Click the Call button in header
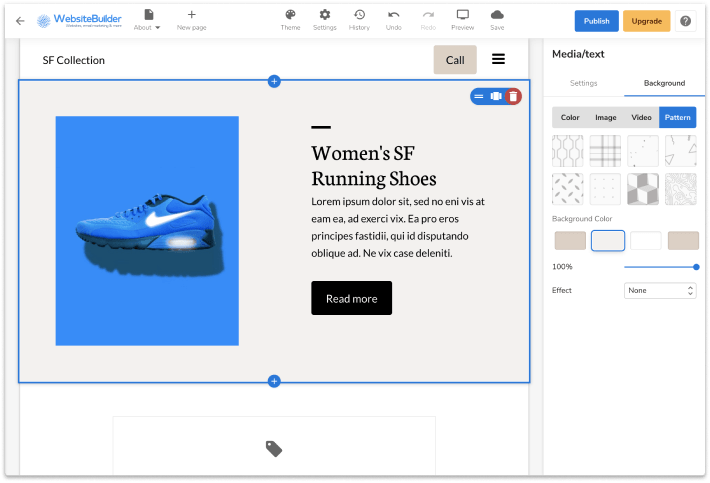This screenshot has height=483, width=710. [x=455, y=60]
